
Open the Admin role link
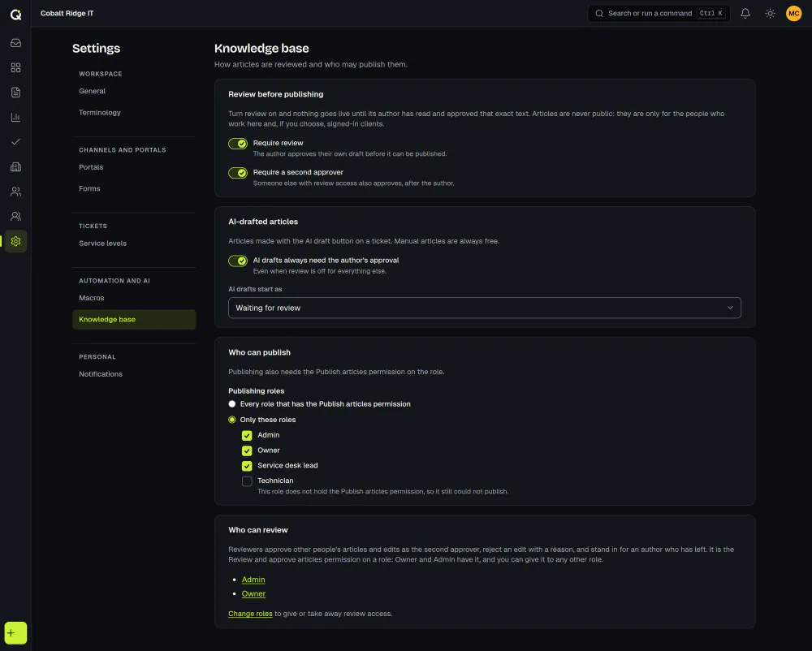click(x=253, y=580)
